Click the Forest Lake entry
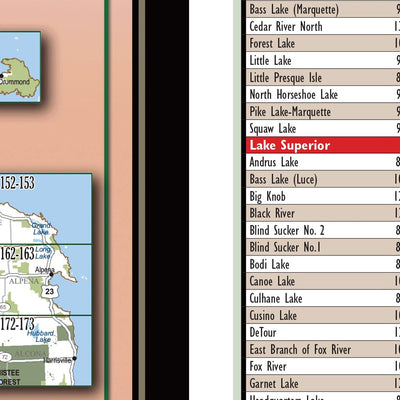 323,43
